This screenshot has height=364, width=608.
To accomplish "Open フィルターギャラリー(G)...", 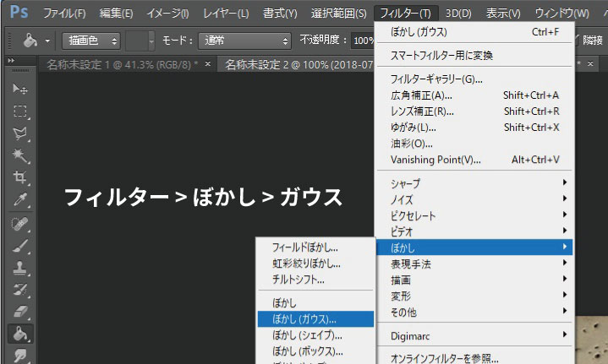I will coord(474,79).
